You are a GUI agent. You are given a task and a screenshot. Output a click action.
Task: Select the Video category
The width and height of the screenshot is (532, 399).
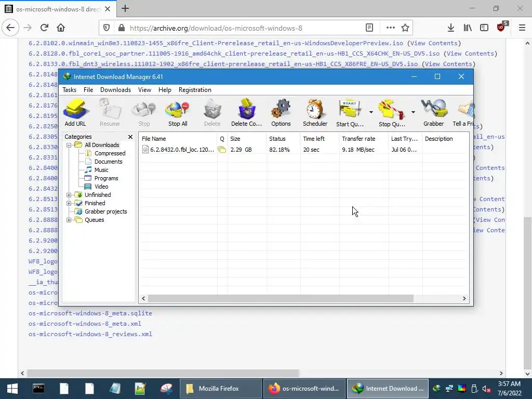tap(101, 187)
